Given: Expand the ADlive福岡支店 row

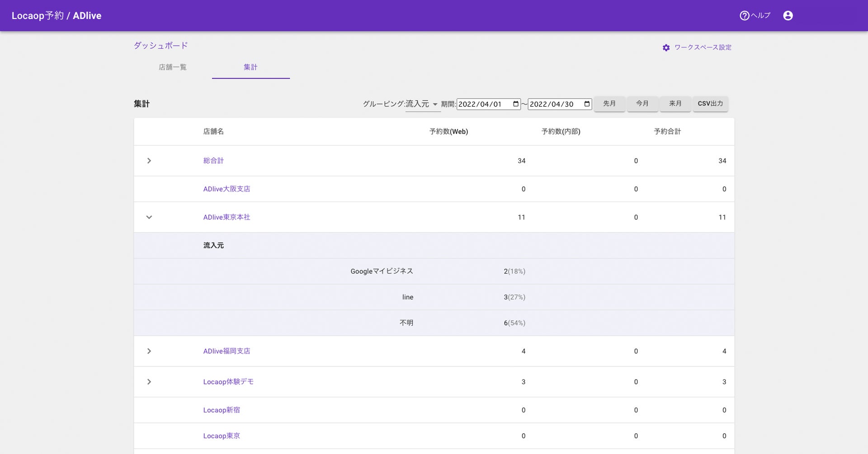Looking at the screenshot, I should click(x=149, y=351).
